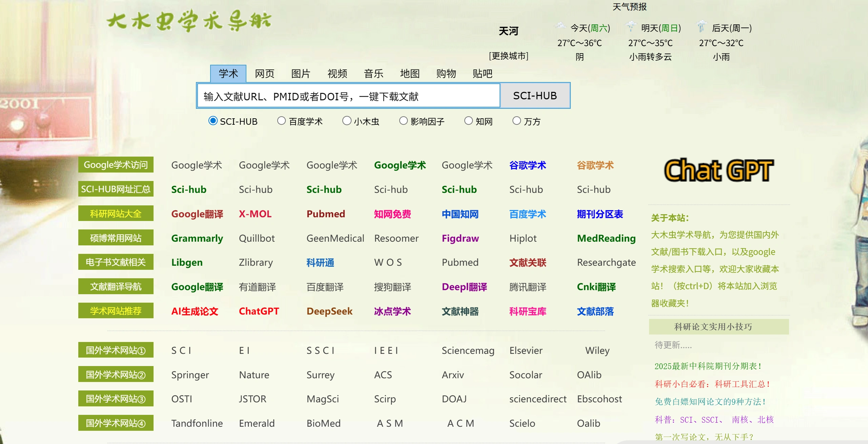This screenshot has height=444, width=868.
Task: Open the 期刊分区表 link
Action: click(x=600, y=214)
